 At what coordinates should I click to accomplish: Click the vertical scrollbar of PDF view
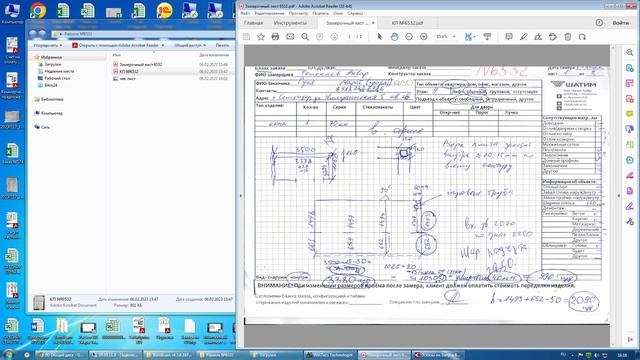click(613, 196)
